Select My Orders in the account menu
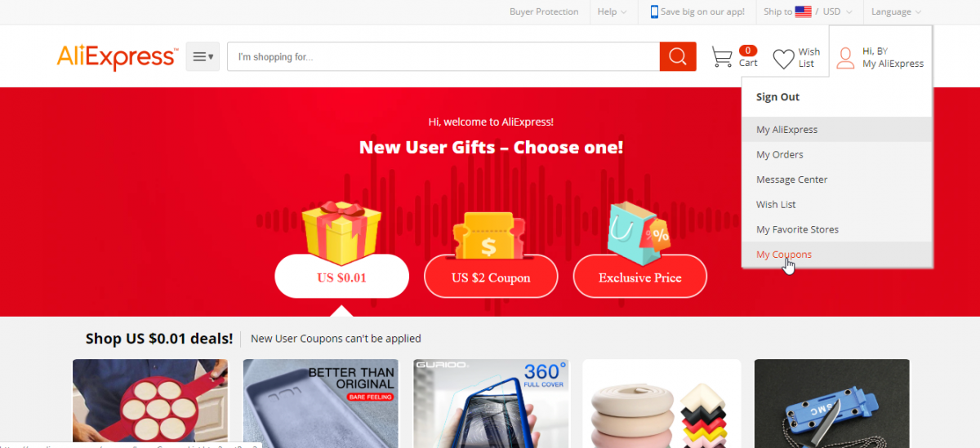The width and height of the screenshot is (980, 448). coord(779,154)
